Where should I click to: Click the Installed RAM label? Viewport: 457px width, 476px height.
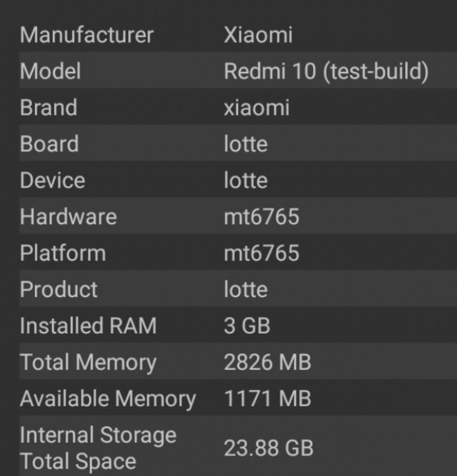tap(88, 326)
